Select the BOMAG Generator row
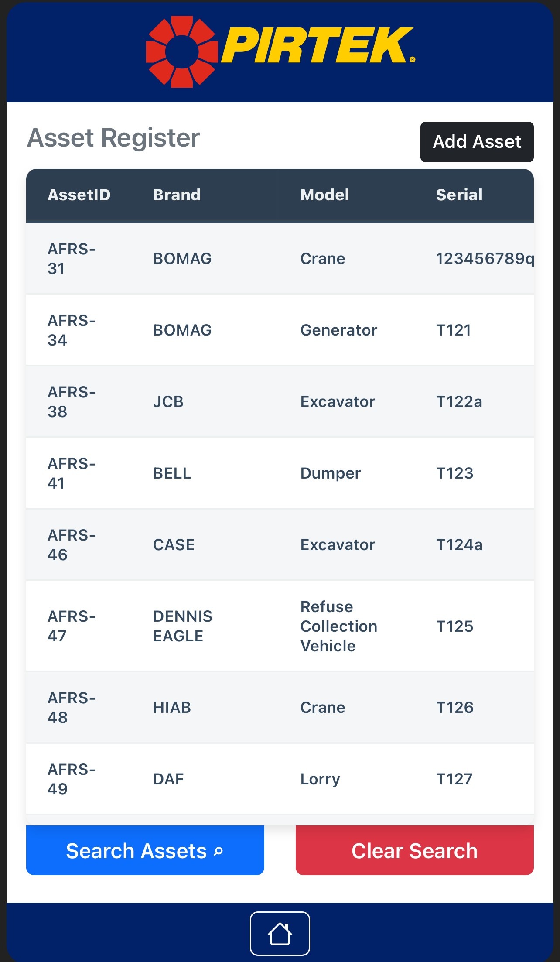This screenshot has height=962, width=560. click(x=280, y=330)
